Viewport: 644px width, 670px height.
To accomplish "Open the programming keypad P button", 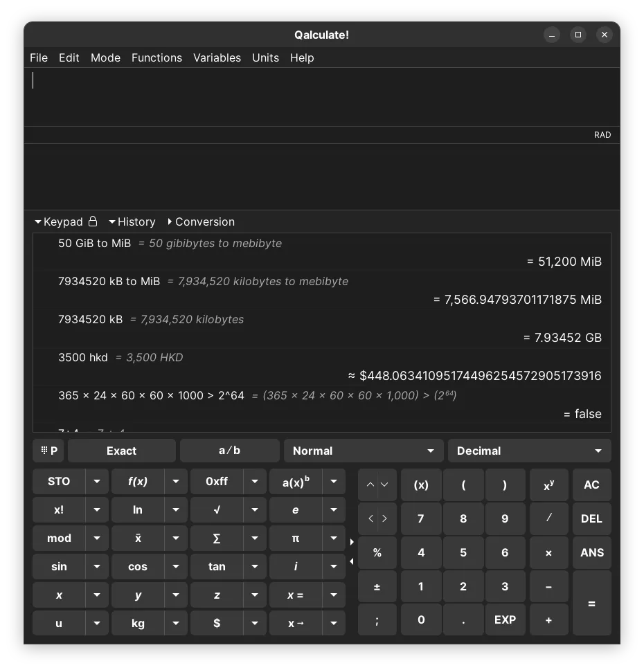I will (48, 451).
